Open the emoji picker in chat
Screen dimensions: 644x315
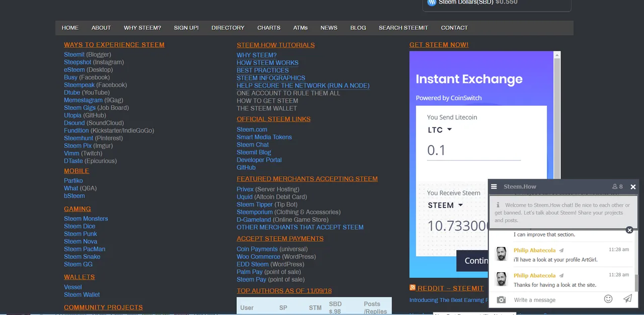608,299
